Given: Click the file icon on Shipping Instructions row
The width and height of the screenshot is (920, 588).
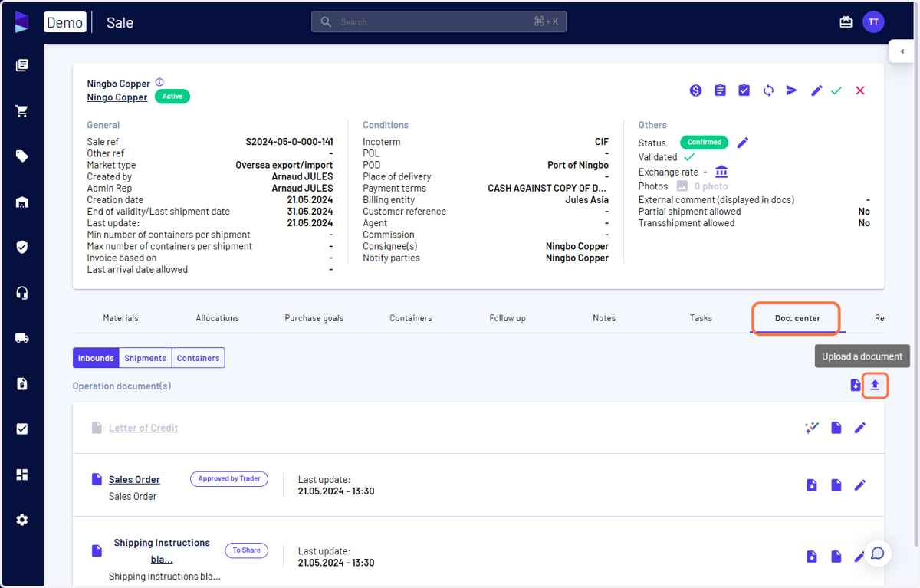Looking at the screenshot, I should coord(836,557).
